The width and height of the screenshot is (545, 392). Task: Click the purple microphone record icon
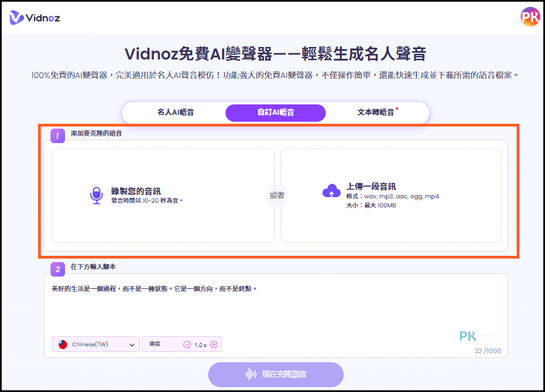point(96,195)
